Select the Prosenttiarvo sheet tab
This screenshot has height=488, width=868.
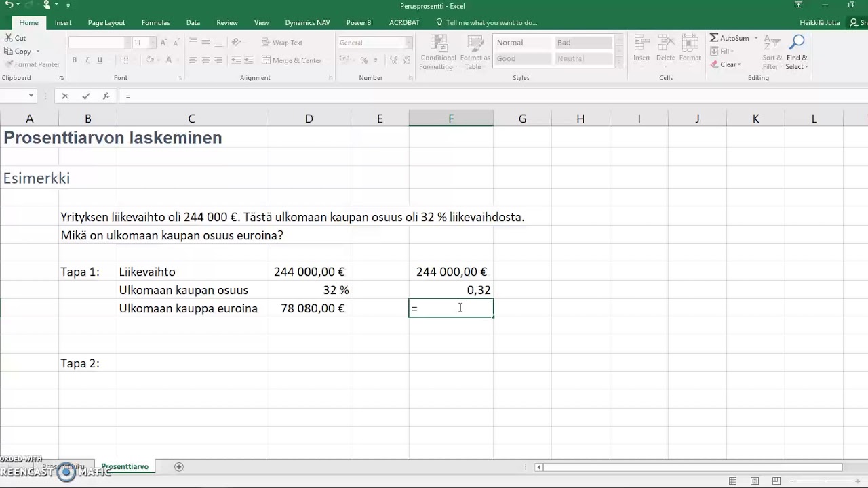coord(125,467)
